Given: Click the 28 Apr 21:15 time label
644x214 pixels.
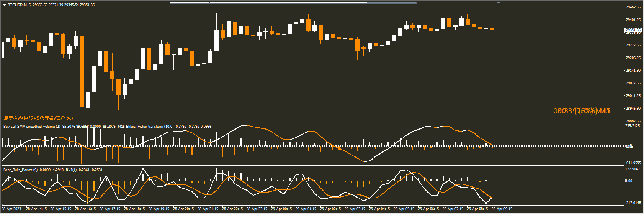Looking at the screenshot, I should click(208, 209).
